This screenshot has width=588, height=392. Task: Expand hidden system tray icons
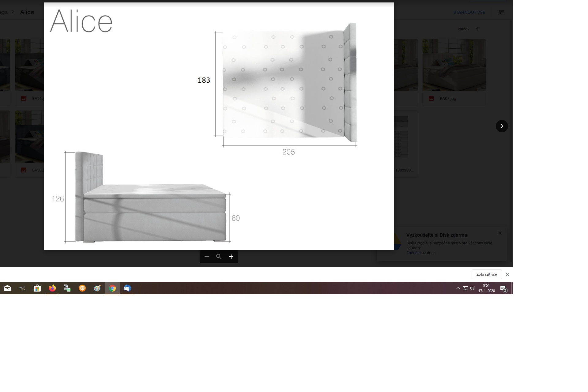point(458,288)
